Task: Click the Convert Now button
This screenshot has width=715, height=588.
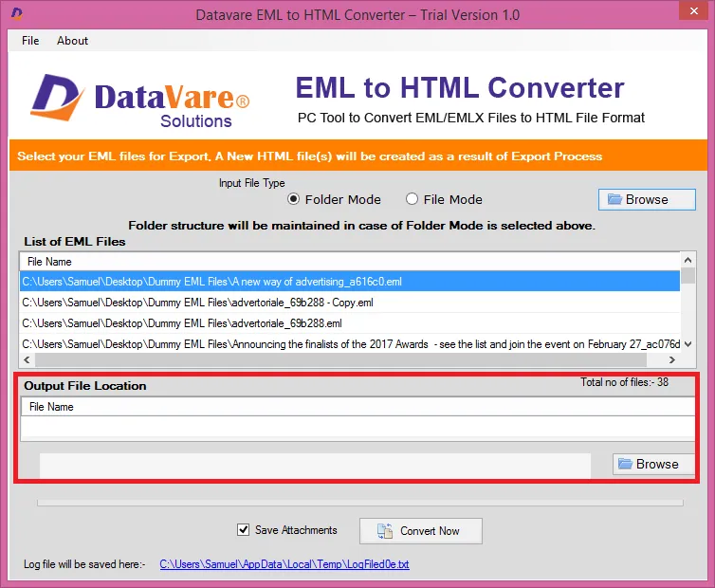Action: [x=420, y=530]
